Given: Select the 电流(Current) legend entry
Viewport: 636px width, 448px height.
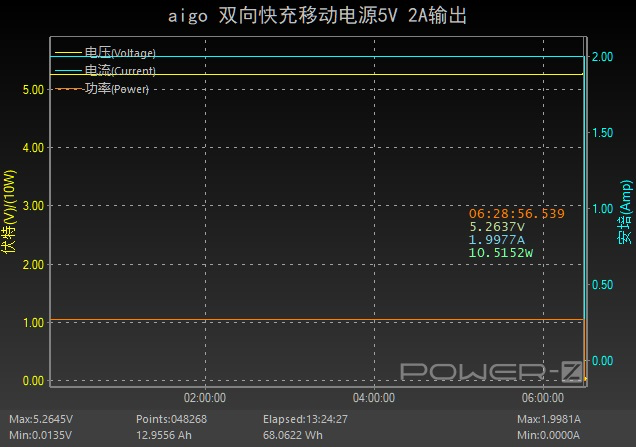Looking at the screenshot, I should coord(105,71).
